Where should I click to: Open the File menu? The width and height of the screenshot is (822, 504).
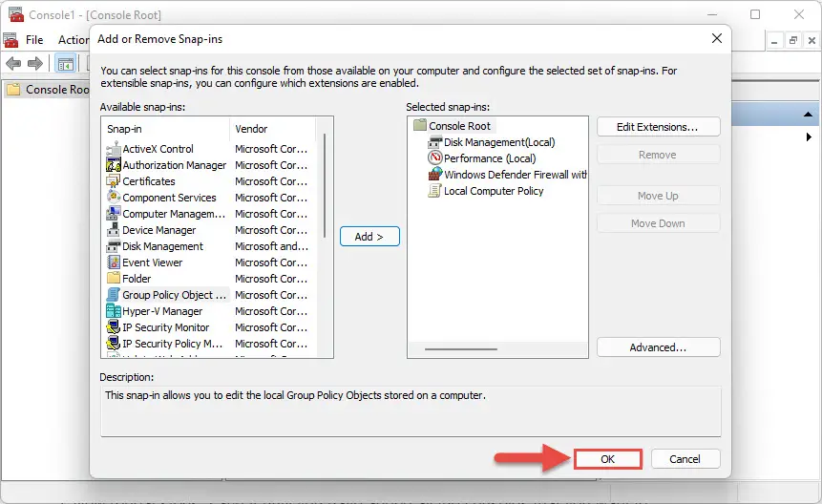click(34, 40)
